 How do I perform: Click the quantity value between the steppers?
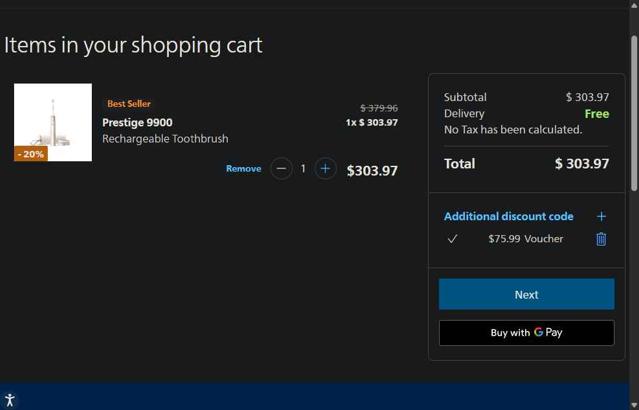pyautogui.click(x=303, y=169)
